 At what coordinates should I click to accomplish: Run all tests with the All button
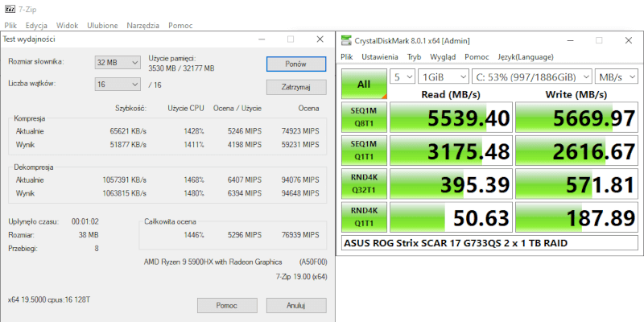point(364,85)
